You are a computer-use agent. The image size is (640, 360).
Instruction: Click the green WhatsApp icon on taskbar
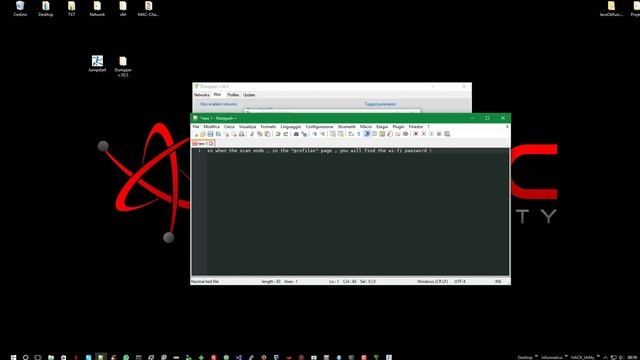(x=126, y=357)
